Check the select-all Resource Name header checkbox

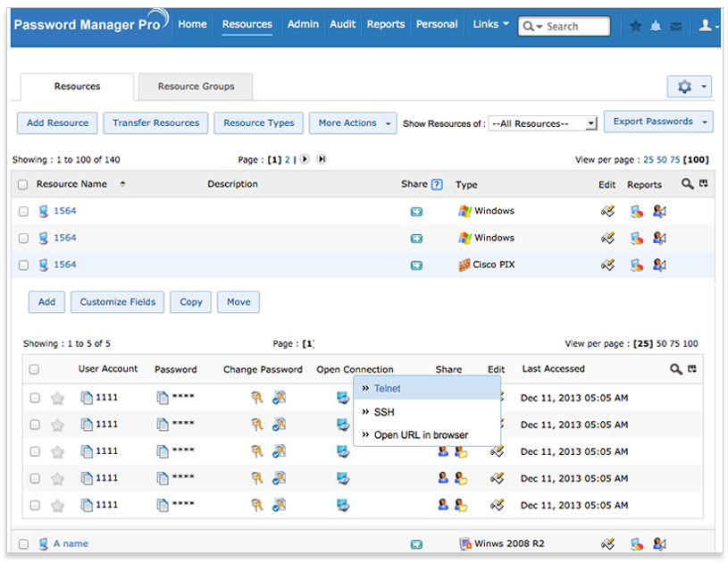23,185
